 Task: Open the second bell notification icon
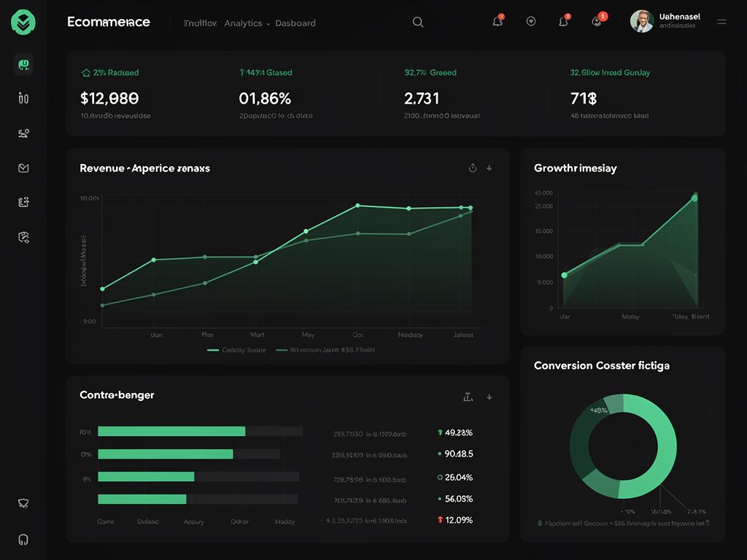pos(563,21)
